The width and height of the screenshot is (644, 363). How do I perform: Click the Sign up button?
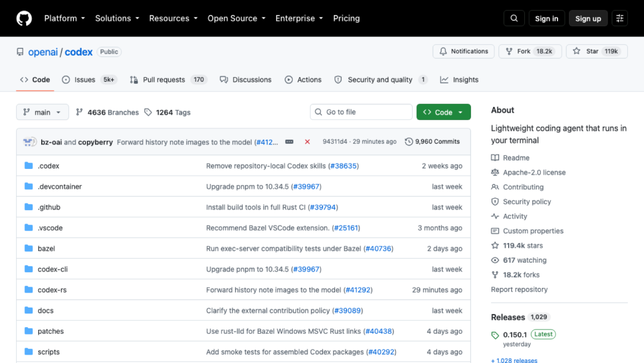(588, 19)
